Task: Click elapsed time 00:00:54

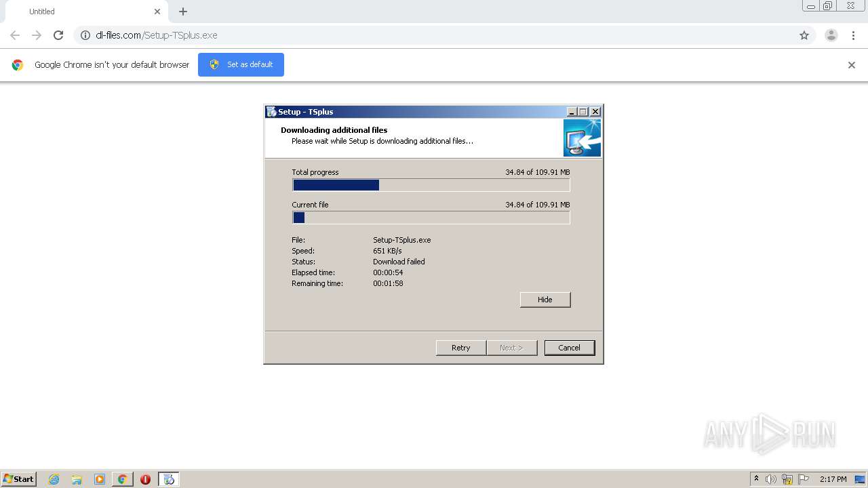Action: point(388,272)
